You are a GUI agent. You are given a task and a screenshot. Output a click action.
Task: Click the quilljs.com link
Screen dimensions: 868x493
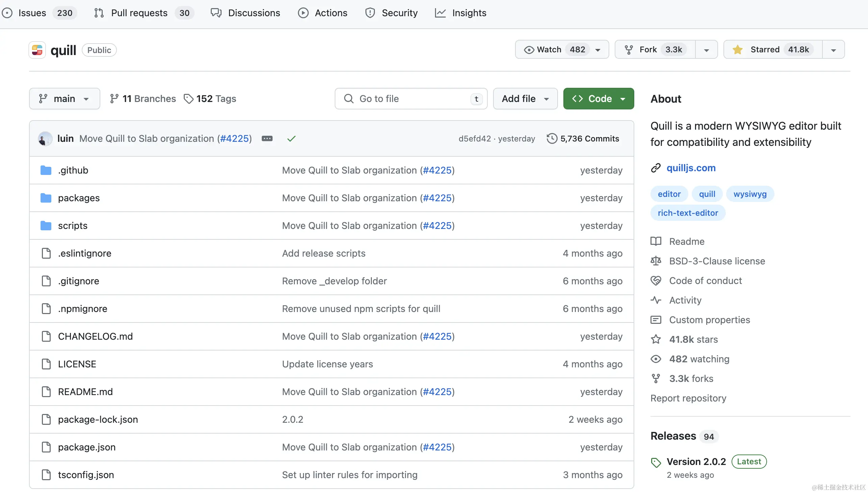click(691, 168)
